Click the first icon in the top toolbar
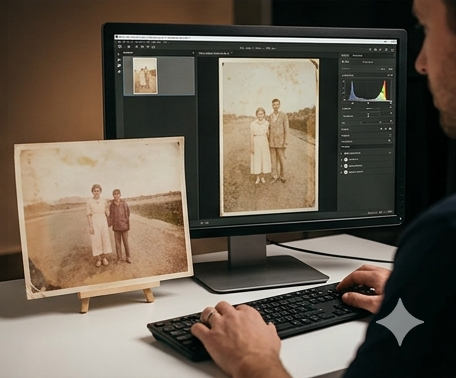 tap(121, 47)
